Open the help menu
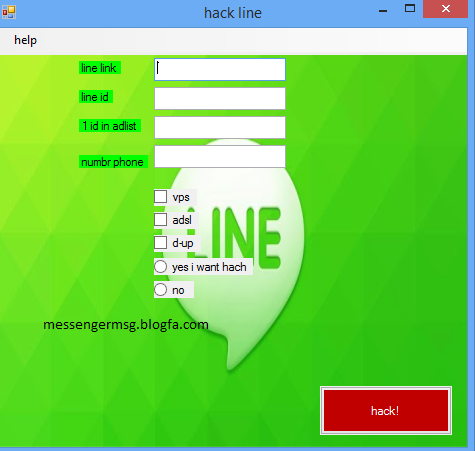The width and height of the screenshot is (475, 451). (25, 40)
